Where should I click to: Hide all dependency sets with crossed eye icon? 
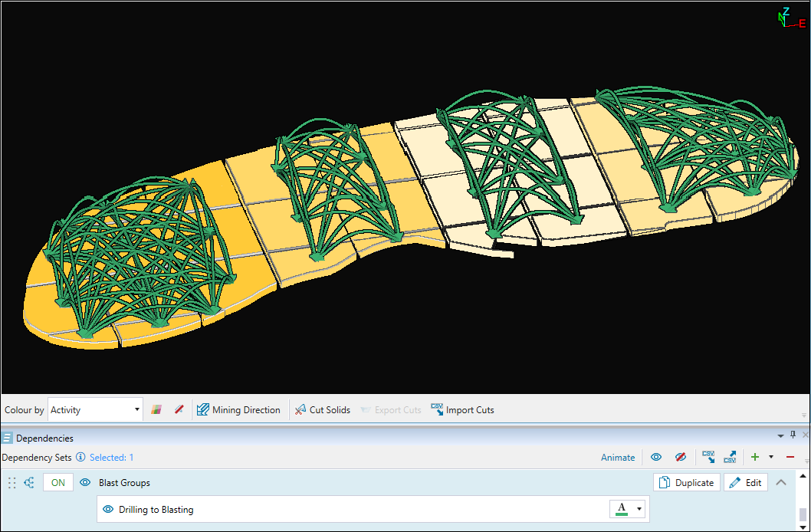pos(681,457)
